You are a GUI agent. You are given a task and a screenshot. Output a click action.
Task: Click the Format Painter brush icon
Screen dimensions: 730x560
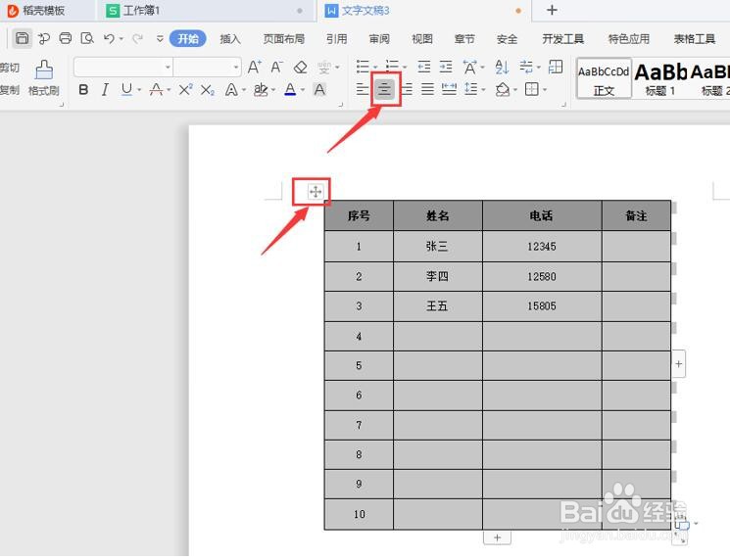tap(44, 70)
